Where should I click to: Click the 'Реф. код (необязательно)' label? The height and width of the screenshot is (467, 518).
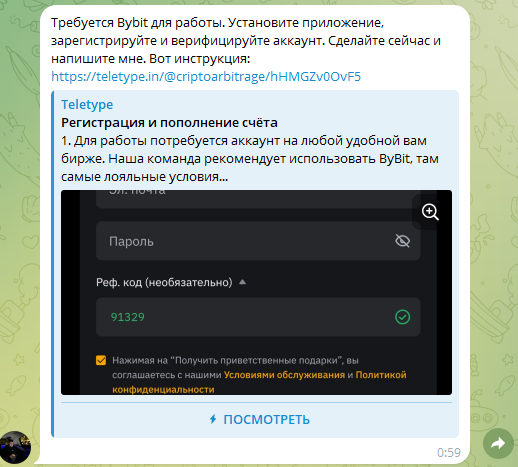pos(164,282)
